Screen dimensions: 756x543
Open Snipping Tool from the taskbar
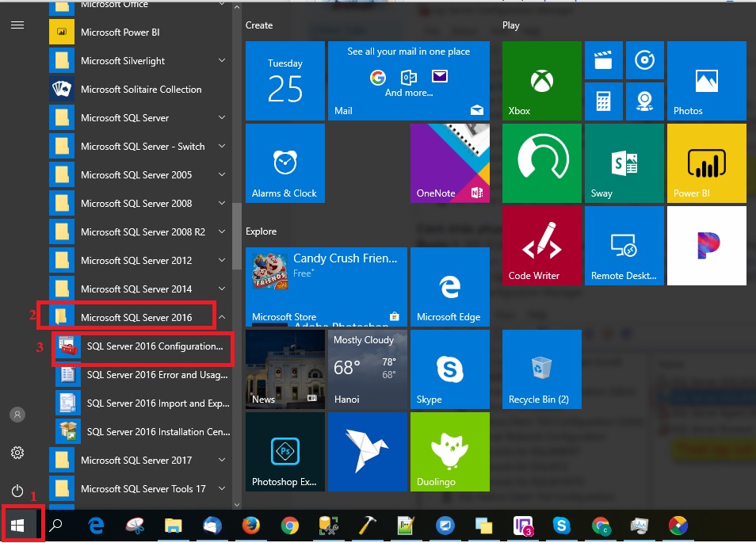135,525
